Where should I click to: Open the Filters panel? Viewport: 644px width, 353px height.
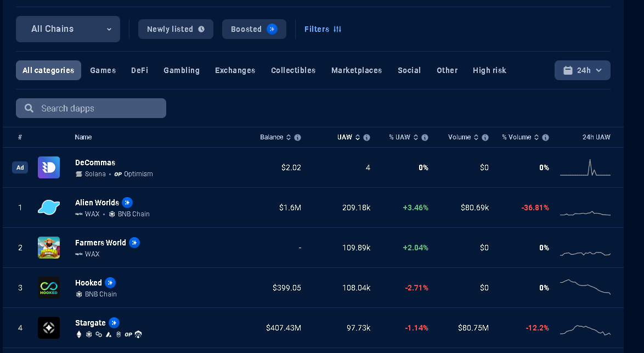[323, 29]
